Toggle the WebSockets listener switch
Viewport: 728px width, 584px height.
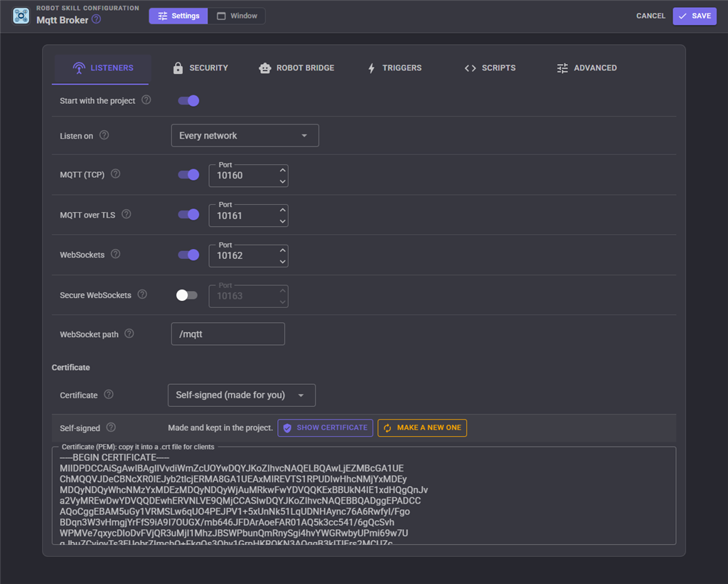pos(188,255)
